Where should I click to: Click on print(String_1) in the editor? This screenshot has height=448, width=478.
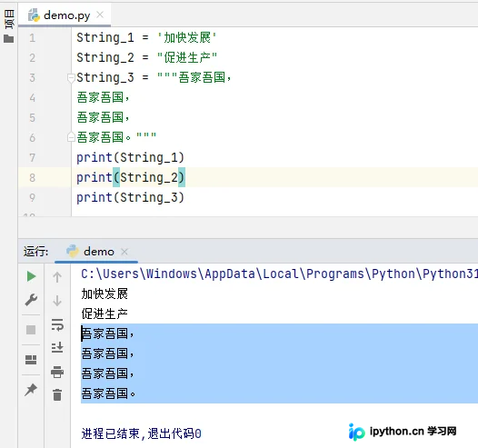coord(131,158)
